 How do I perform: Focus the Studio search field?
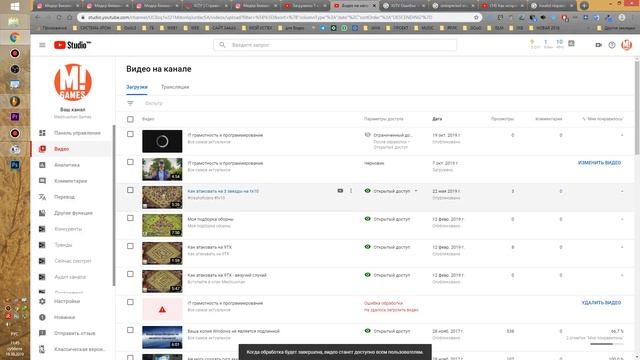(x=335, y=45)
